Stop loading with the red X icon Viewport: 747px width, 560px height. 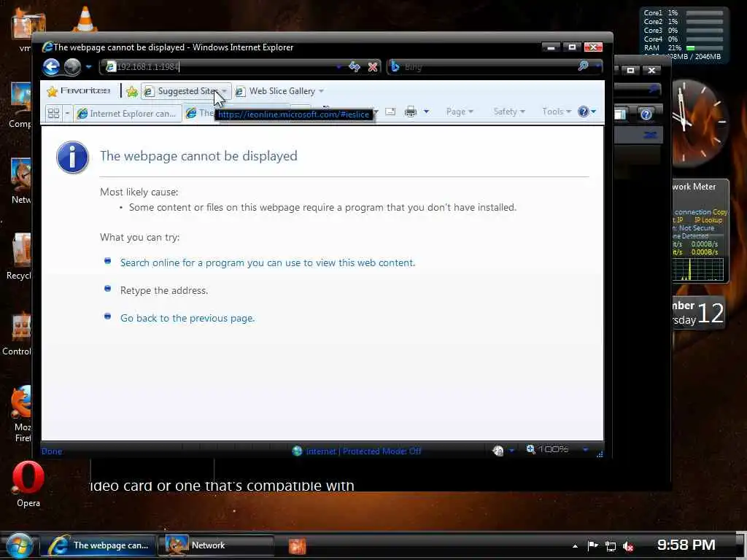[373, 66]
